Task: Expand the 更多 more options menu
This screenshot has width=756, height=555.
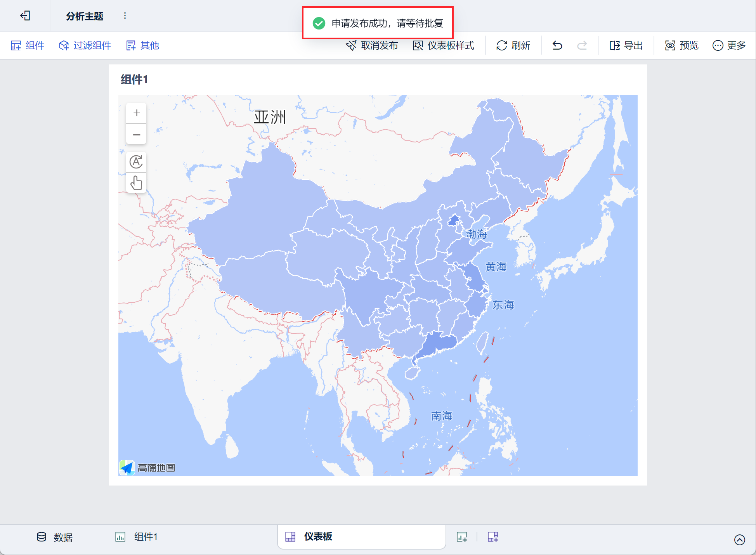Action: pyautogui.click(x=729, y=45)
